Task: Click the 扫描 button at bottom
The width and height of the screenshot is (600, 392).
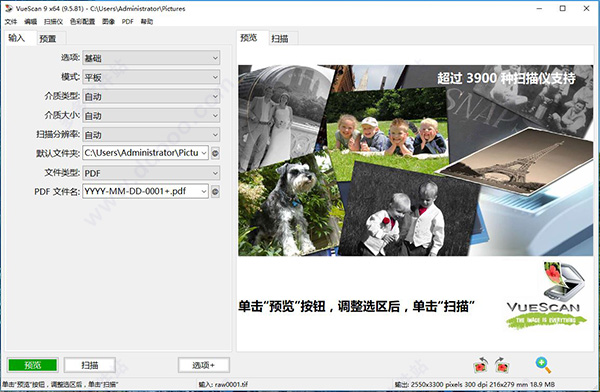Action: 90,365
